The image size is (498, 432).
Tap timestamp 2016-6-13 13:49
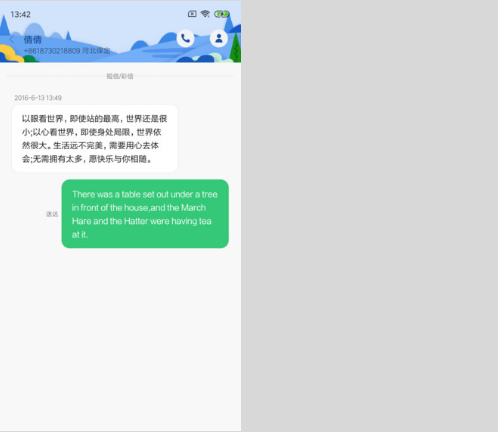coord(38,98)
